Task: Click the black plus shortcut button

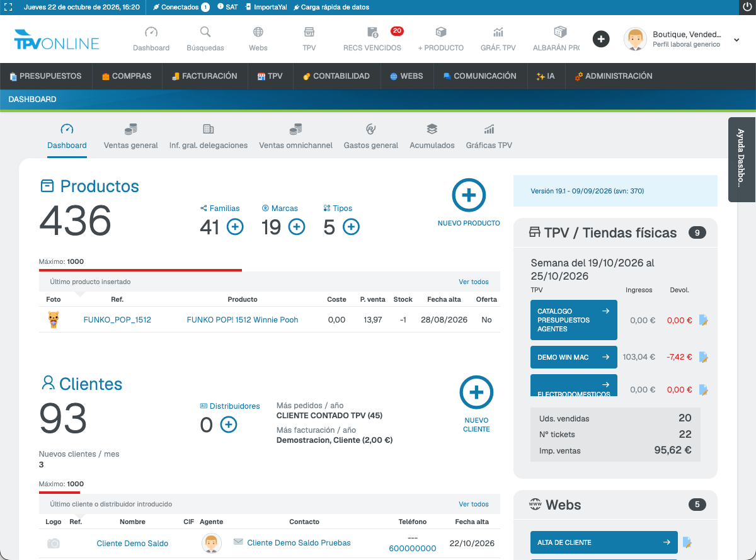Action: point(601,39)
